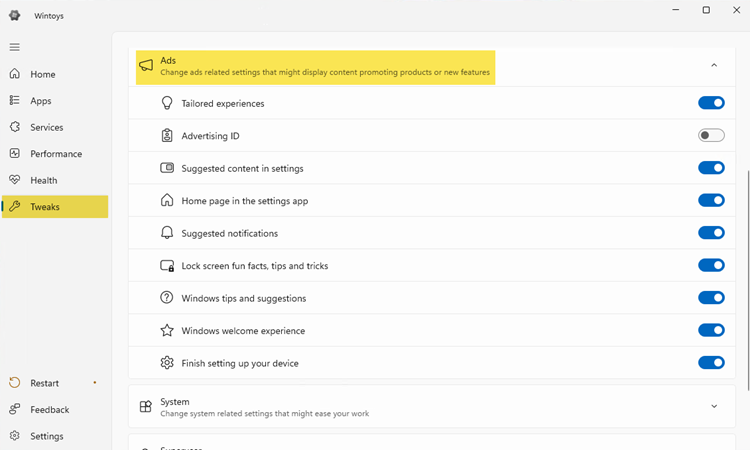Screen dimensions: 750x450
Task: Click the Windows tips question mark icon
Action: (167, 298)
